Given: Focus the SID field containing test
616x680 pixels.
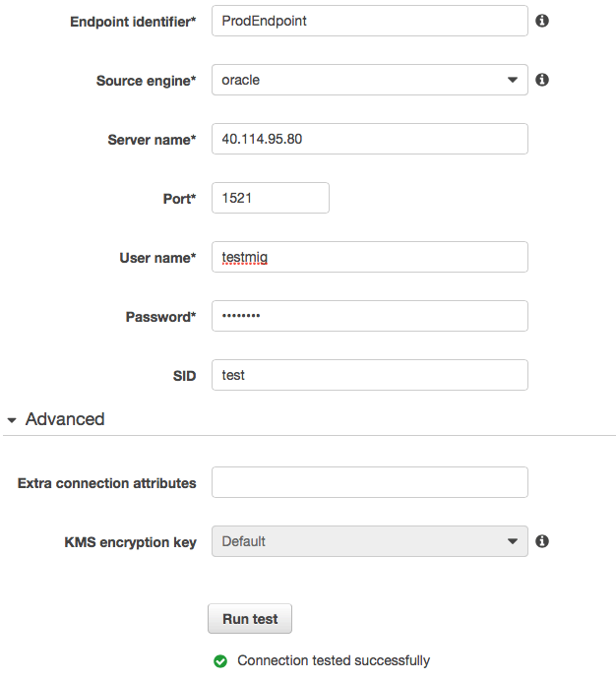Looking at the screenshot, I should coord(369,375).
